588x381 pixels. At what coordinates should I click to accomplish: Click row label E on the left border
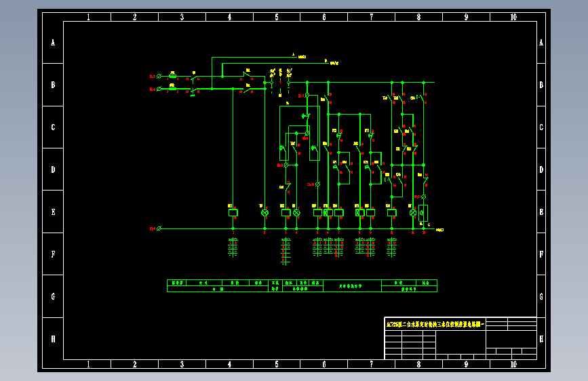click(x=53, y=212)
